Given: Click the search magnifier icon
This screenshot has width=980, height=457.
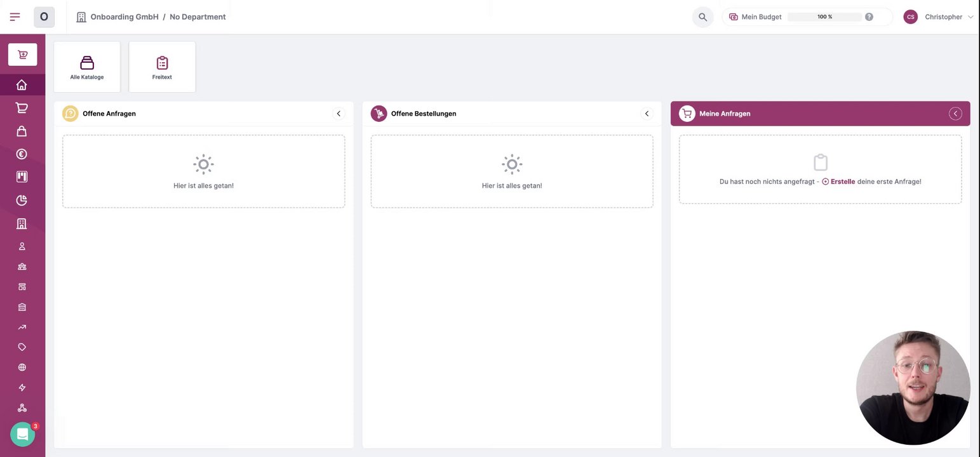Looking at the screenshot, I should [702, 17].
